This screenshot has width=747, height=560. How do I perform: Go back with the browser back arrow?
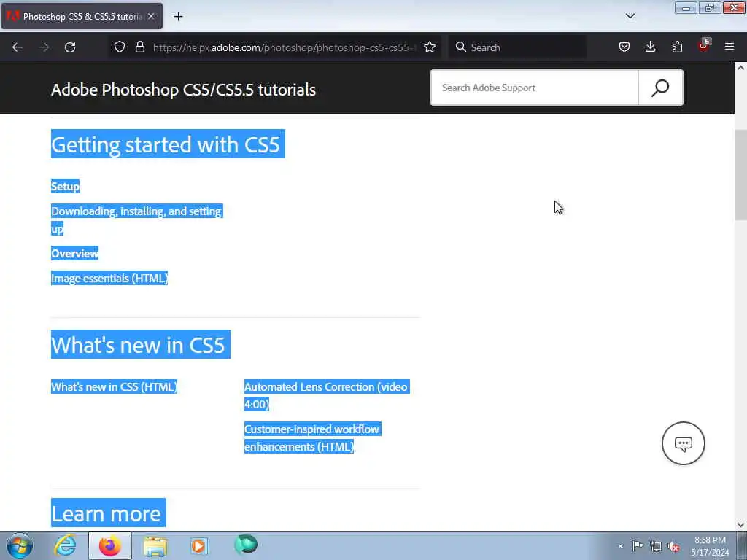18,47
